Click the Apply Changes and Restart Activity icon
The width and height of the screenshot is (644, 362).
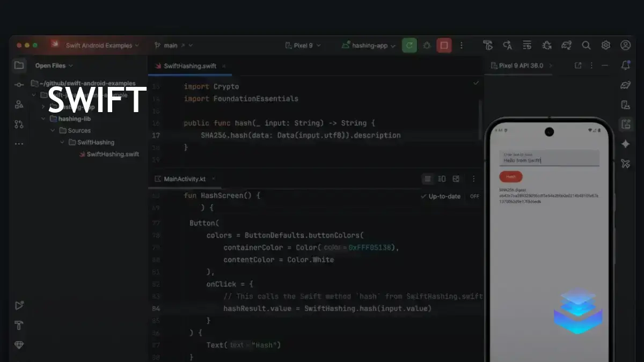pos(507,46)
